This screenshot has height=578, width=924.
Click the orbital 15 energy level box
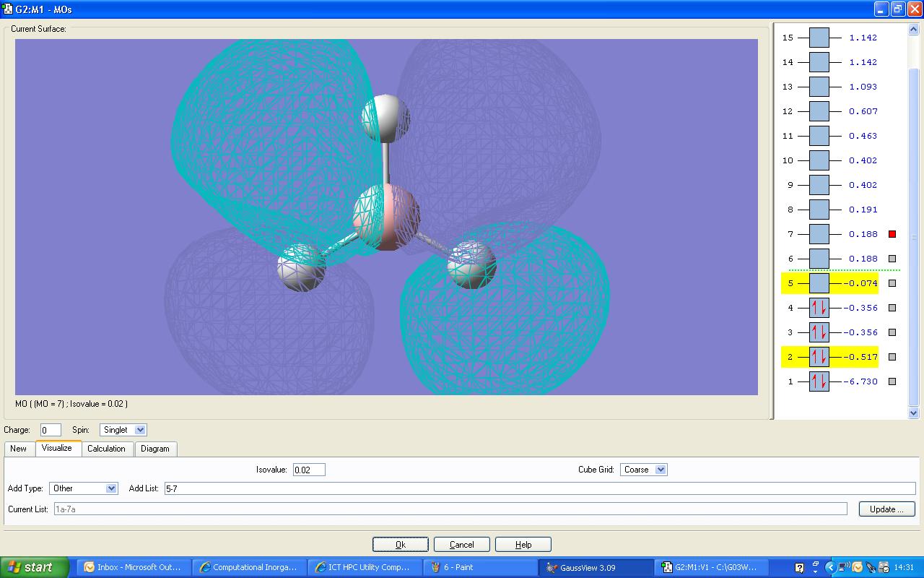[x=819, y=38]
